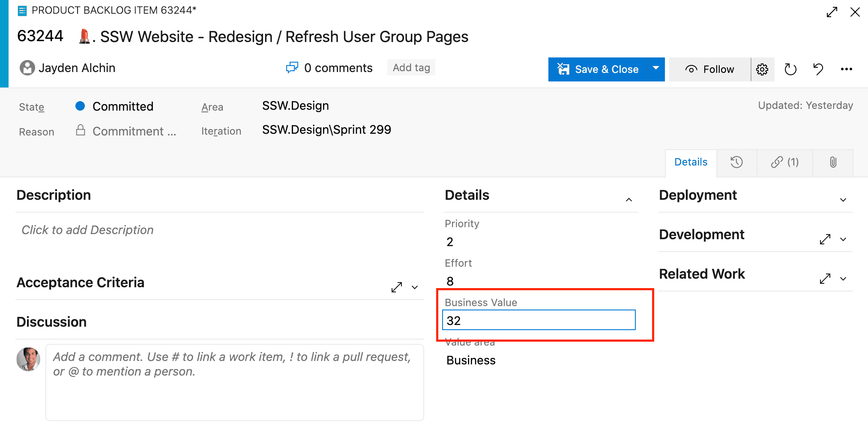
Task: Click the comments discussion icon
Action: click(292, 68)
